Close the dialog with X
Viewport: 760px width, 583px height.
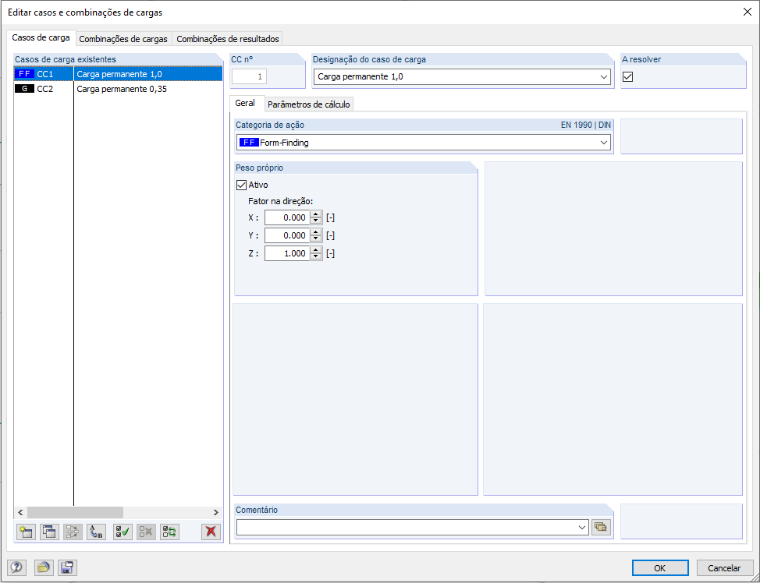tap(747, 12)
